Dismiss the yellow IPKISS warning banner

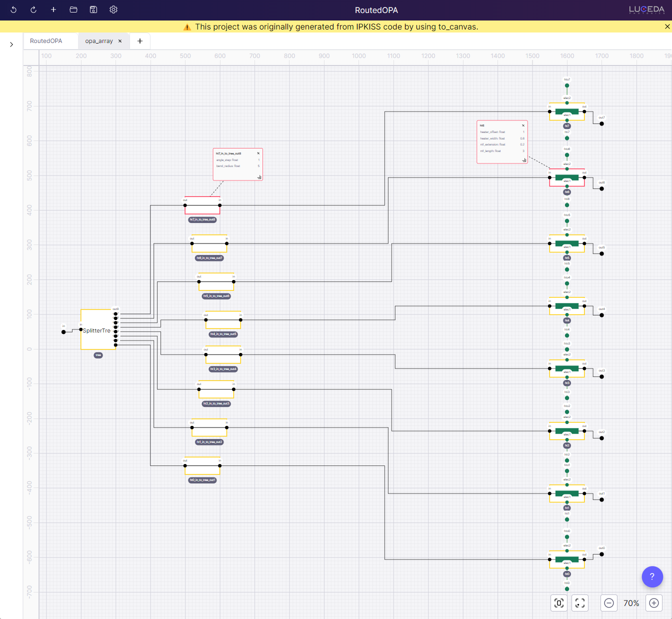(x=667, y=26)
